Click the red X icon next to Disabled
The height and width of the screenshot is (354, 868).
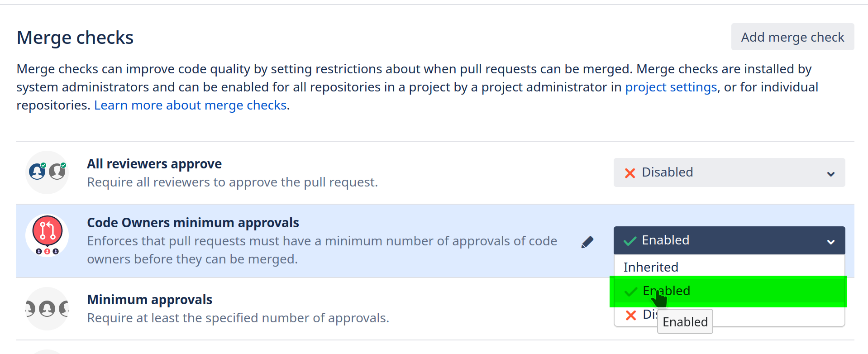click(x=630, y=172)
